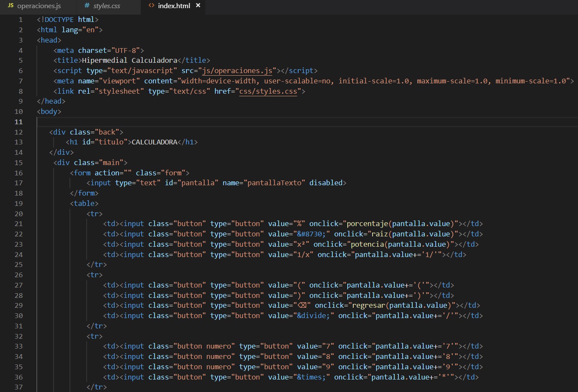The height and width of the screenshot is (392, 578).
Task: Open the css/styles.css linked file
Action: click(x=268, y=91)
